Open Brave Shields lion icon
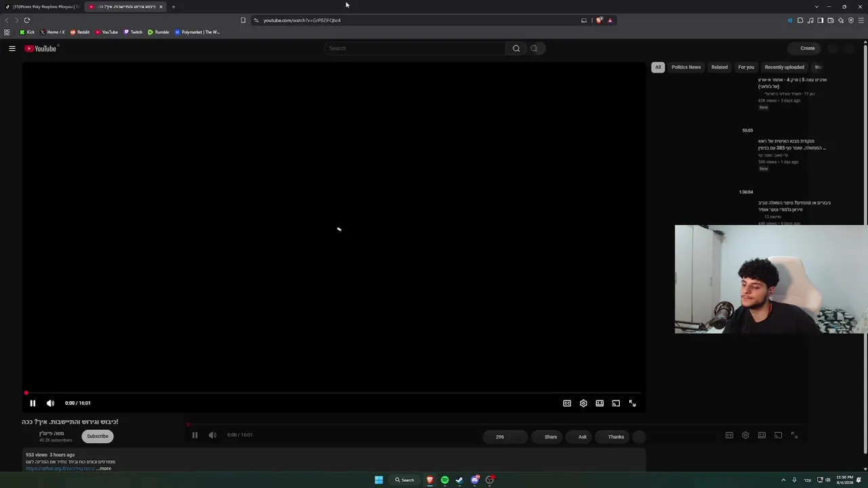The image size is (868, 488). [599, 20]
